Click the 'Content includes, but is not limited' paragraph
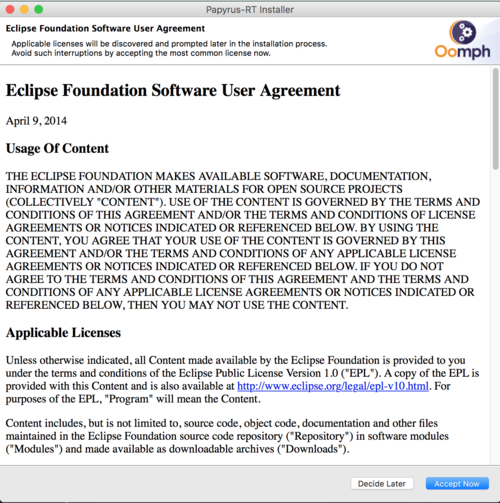 [227, 436]
